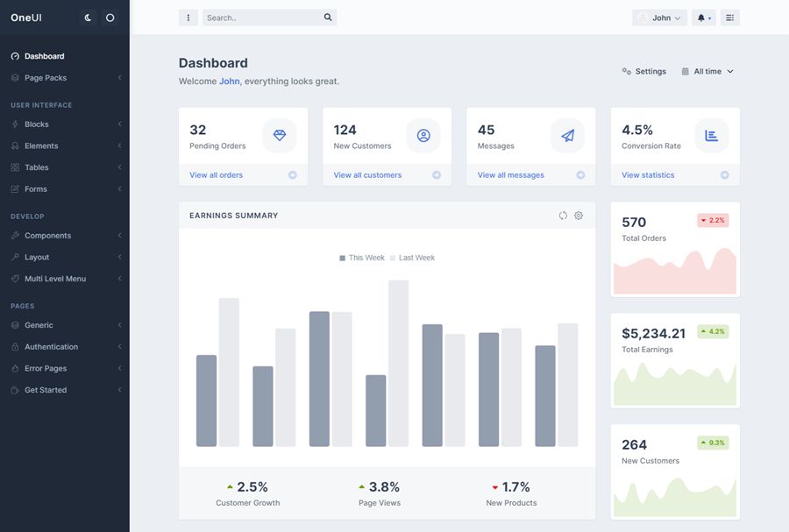
Task: Open the notifications bell
Action: point(703,18)
